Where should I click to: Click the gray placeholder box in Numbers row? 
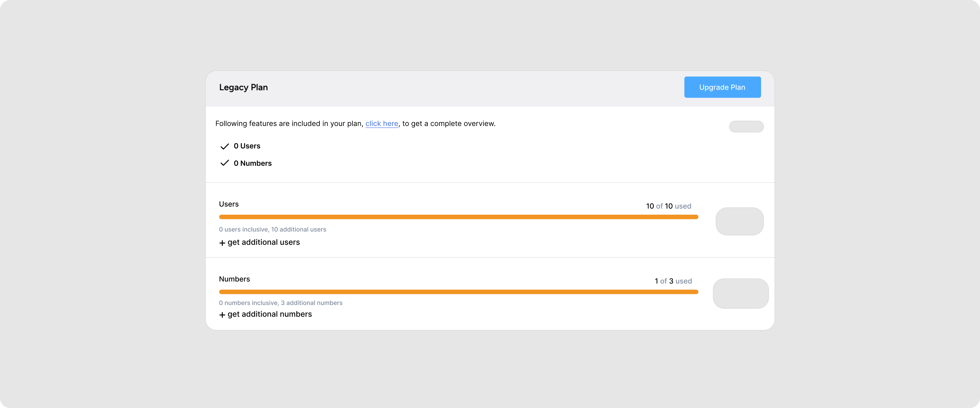(740, 294)
